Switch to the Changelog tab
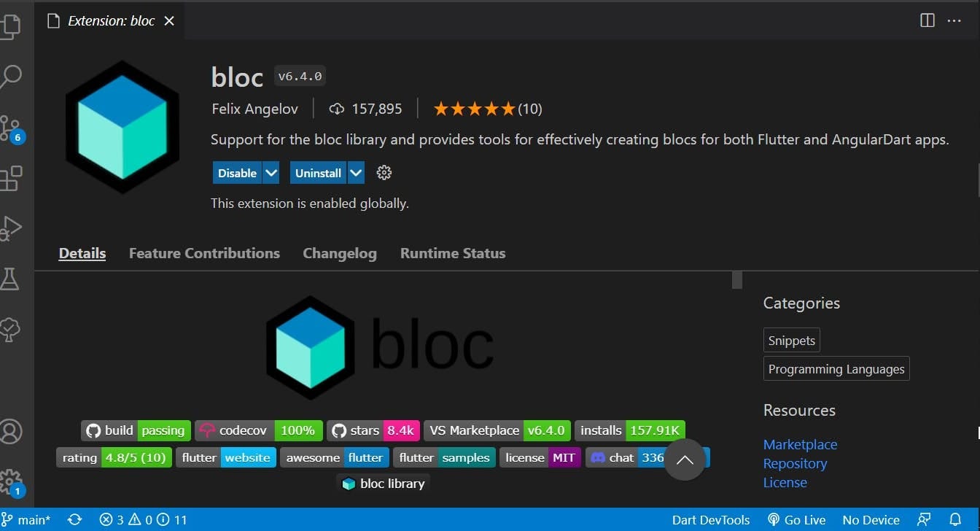The width and height of the screenshot is (980, 531). pyautogui.click(x=340, y=253)
